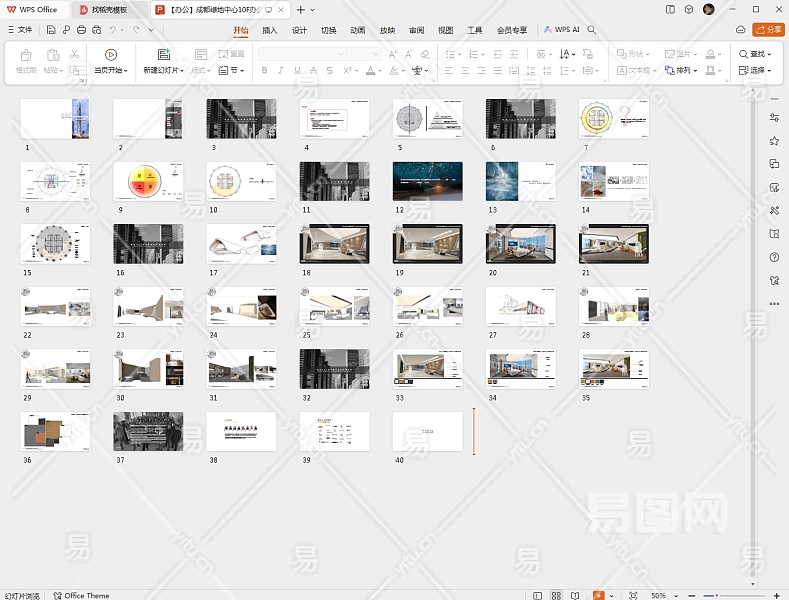Open the 设计 ribbon tab

coord(299,30)
